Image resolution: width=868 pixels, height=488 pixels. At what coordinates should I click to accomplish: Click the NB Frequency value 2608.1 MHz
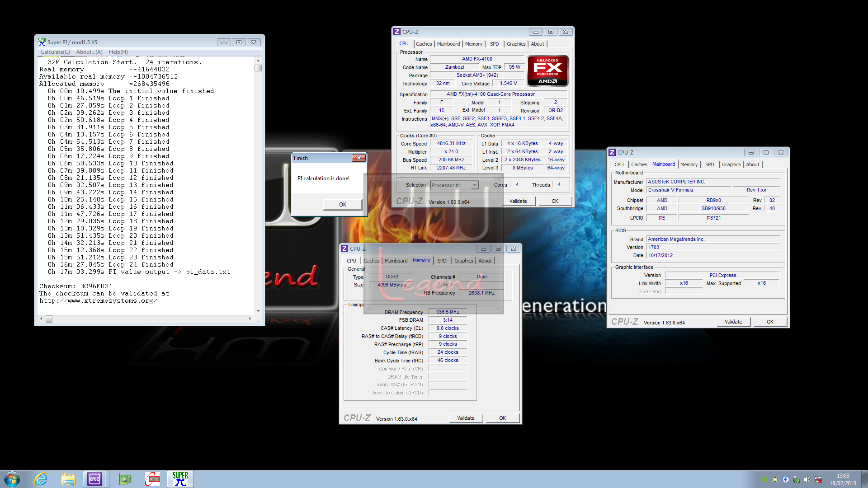point(481,293)
